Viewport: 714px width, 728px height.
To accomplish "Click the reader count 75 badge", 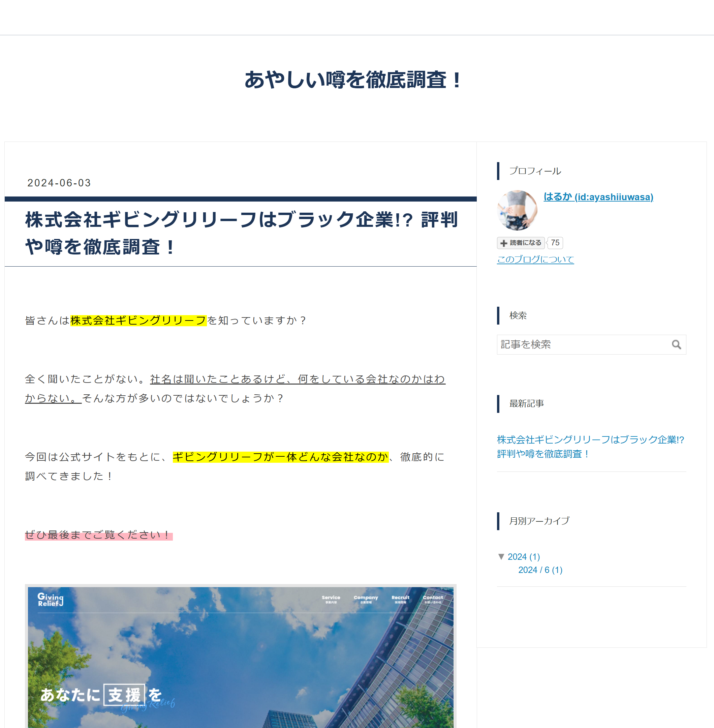I will click(555, 243).
